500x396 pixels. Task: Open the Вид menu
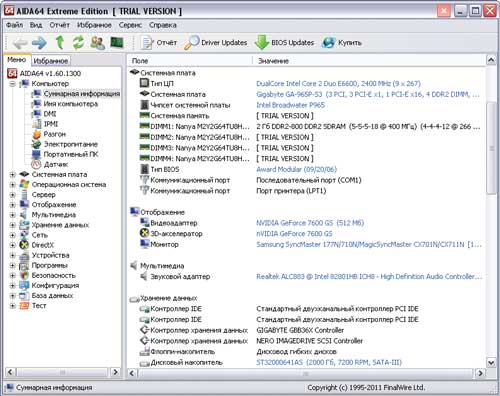coord(36,25)
